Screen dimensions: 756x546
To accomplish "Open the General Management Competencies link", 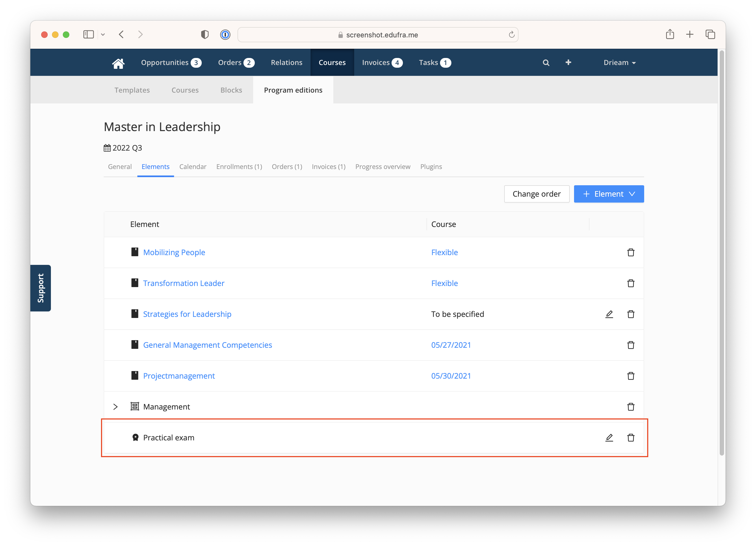I will (x=207, y=345).
